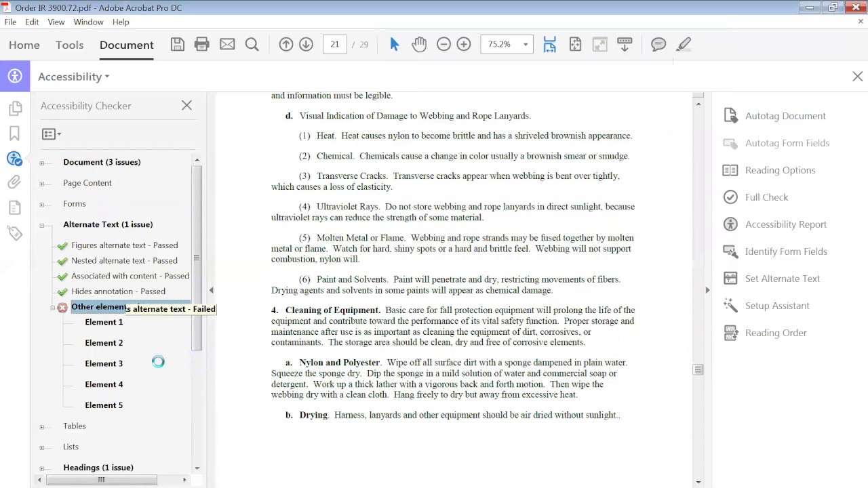868x488 pixels.
Task: Click the Find text magnifier icon
Action: [x=252, y=44]
